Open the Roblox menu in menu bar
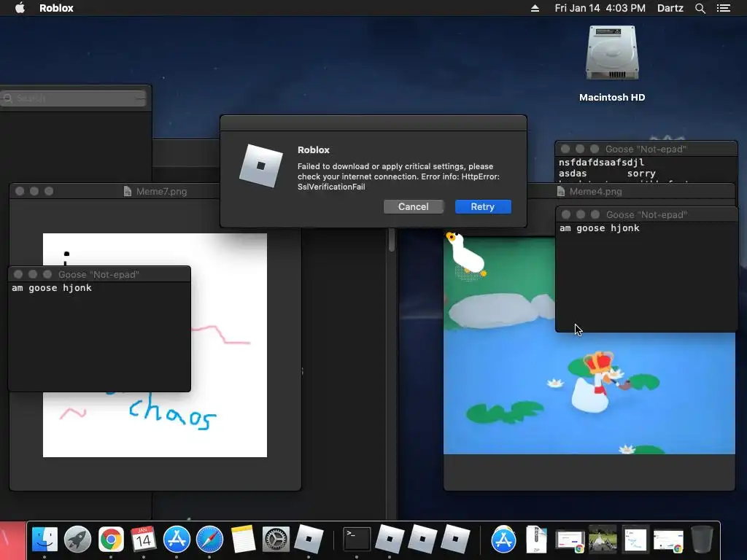Viewport: 747px width, 560px height. click(56, 8)
